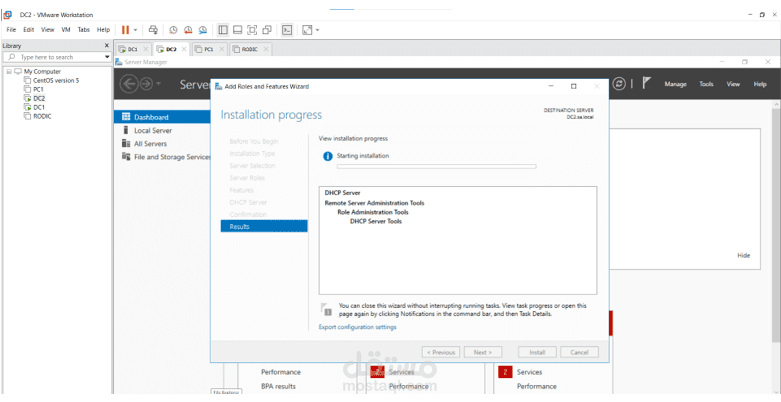Click the notification flag icon in wizard note
This screenshot has height=402, width=781.
click(326, 309)
